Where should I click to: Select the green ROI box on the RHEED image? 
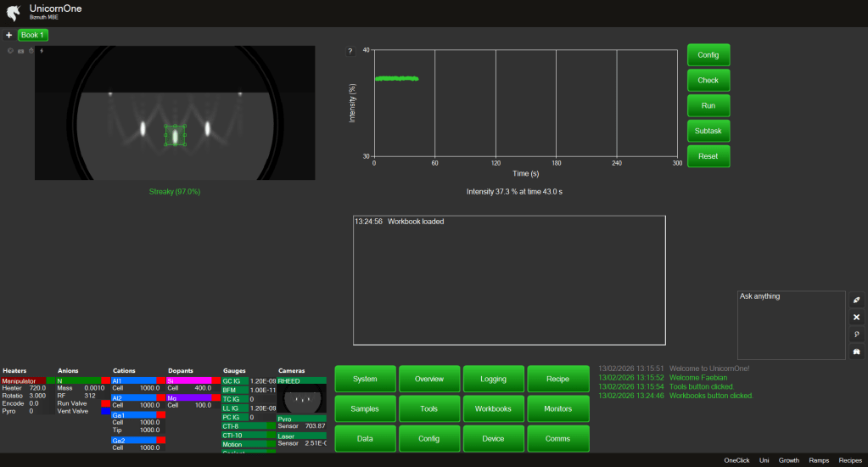pos(175,136)
